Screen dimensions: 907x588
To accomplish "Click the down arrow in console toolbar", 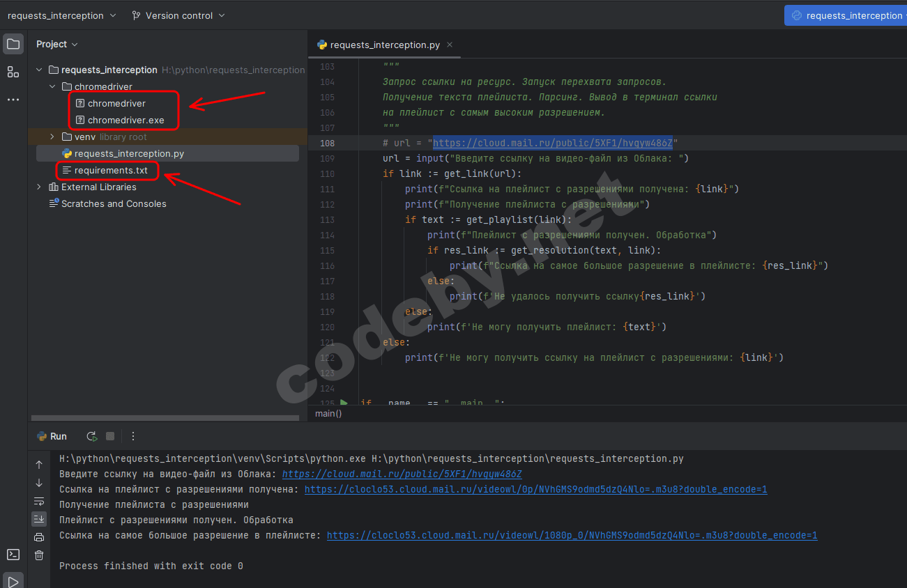I will tap(39, 483).
